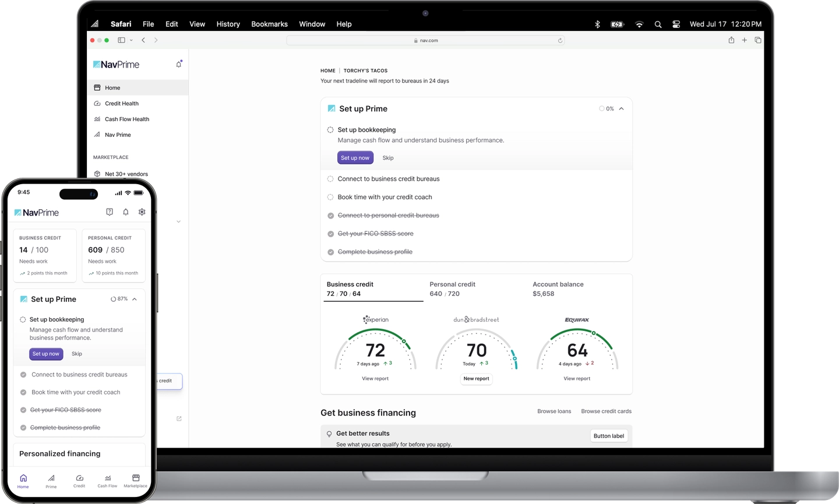The height and width of the screenshot is (504, 839).
Task: Open Credit Health in the sidebar
Action: 122,103
